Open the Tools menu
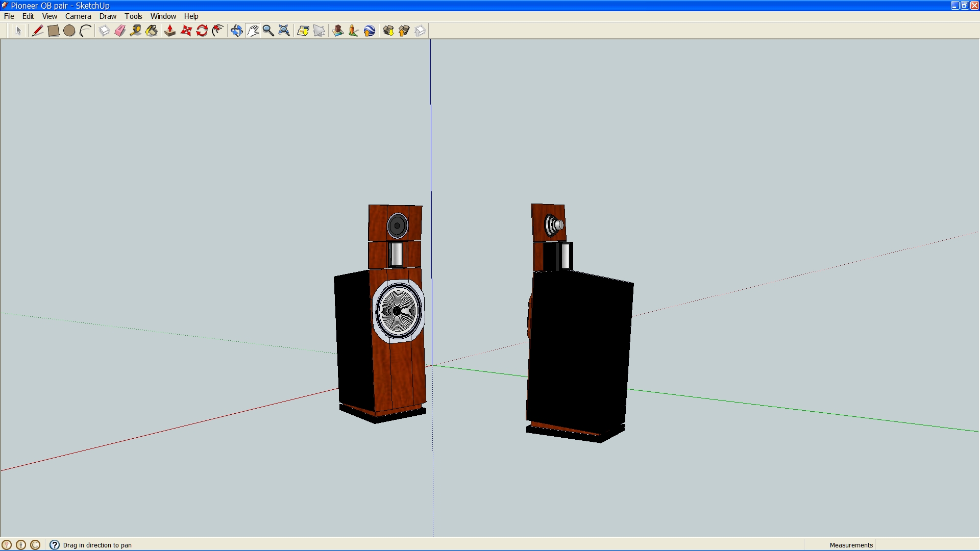Image resolution: width=980 pixels, height=551 pixels. (133, 16)
